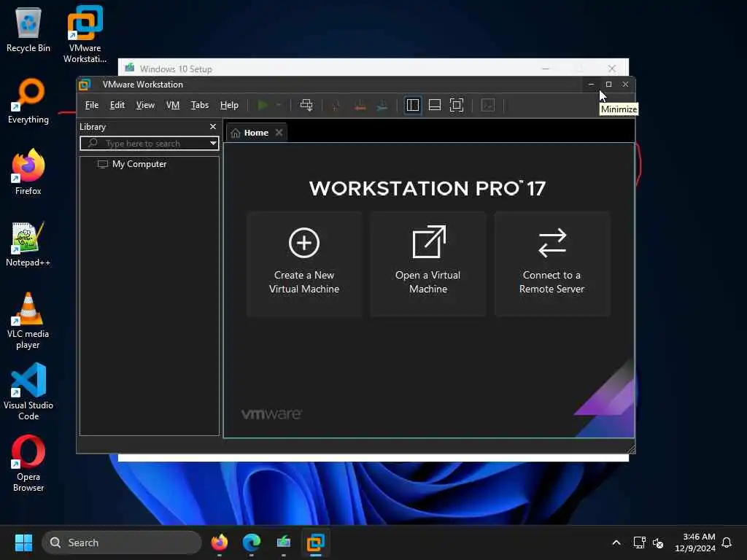Open Firefox from the taskbar
Viewport: 747px width, 560px height.
click(x=219, y=542)
